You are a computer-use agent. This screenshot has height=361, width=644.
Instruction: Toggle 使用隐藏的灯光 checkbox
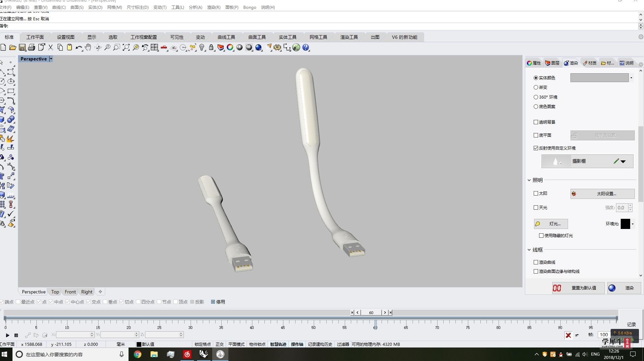pyautogui.click(x=541, y=235)
